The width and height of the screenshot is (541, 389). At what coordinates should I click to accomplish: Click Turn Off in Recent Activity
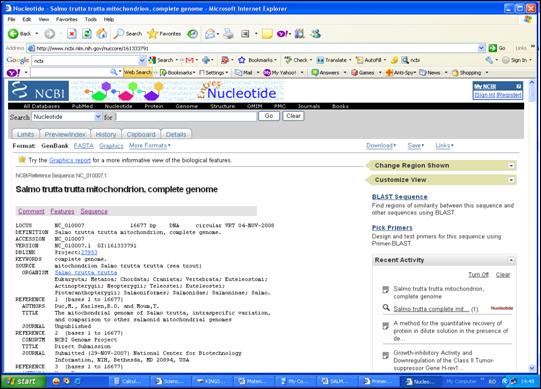(478, 275)
